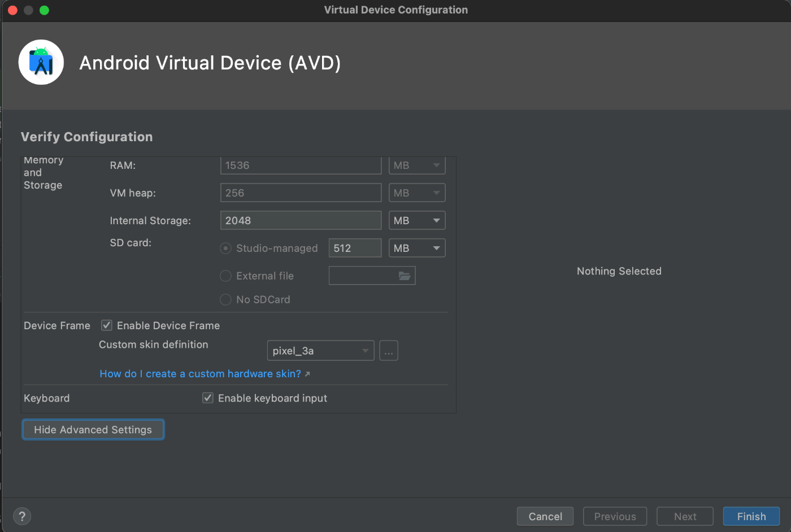Choose the No SDCard radio option

point(225,299)
